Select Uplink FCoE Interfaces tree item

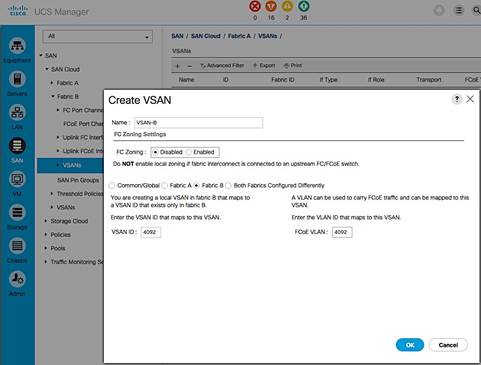[x=83, y=151]
